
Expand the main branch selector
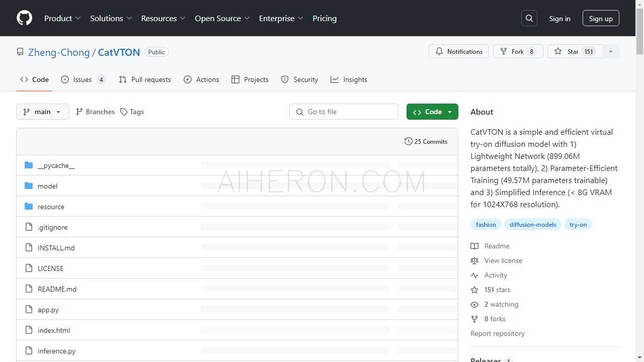tap(42, 112)
